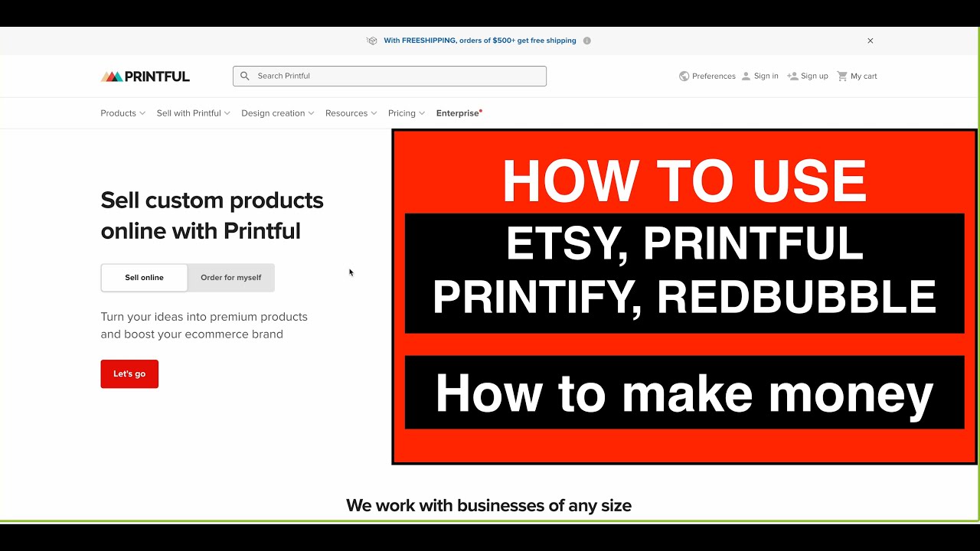
Task: Open the Enterprise menu item
Action: pyautogui.click(x=459, y=113)
